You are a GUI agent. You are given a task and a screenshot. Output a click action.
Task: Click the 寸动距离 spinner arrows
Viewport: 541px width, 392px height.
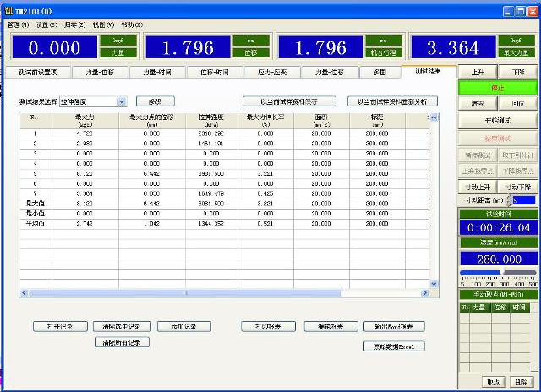(509, 200)
